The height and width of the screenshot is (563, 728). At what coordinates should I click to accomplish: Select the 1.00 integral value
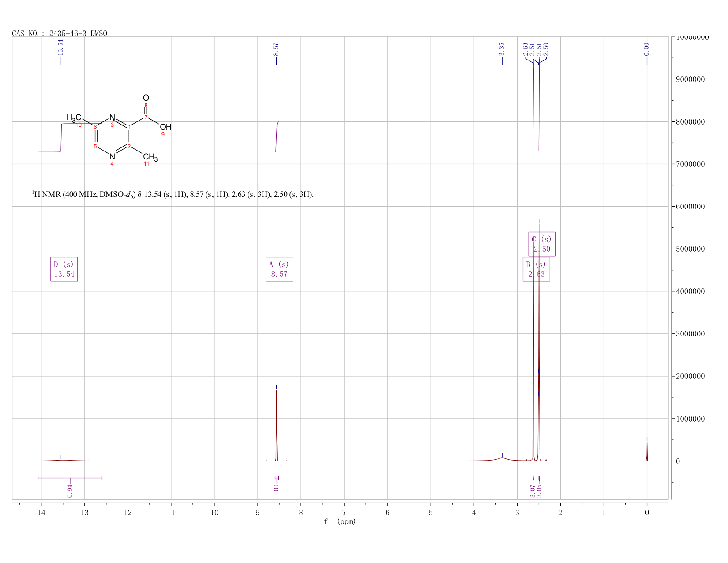[x=276, y=491]
